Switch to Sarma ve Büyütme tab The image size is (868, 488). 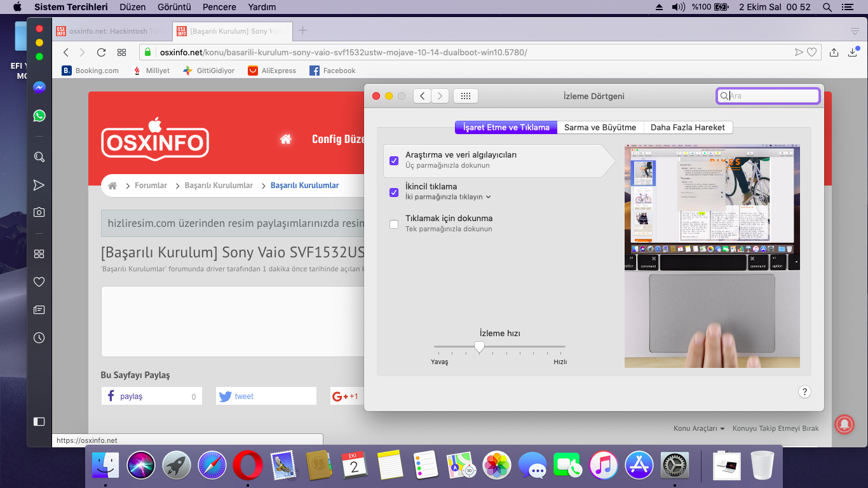[600, 128]
